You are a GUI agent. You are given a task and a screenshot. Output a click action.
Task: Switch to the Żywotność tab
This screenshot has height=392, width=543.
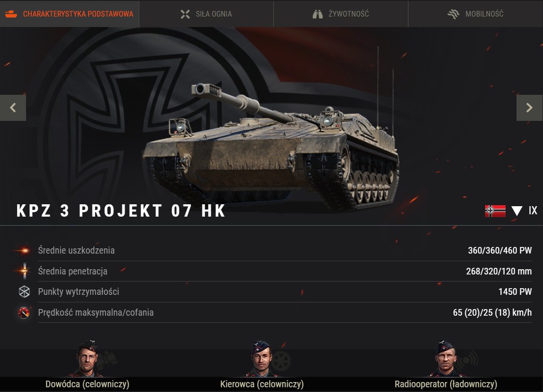pos(341,14)
